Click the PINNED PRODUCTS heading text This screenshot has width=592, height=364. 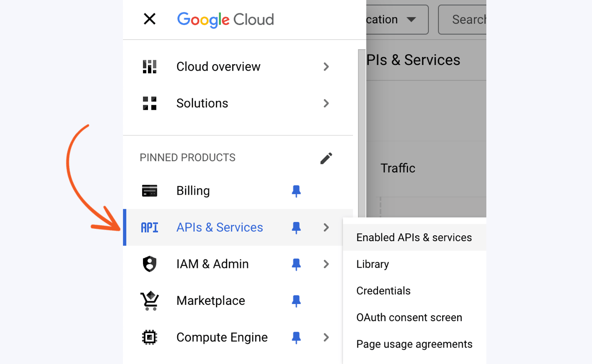point(188,157)
